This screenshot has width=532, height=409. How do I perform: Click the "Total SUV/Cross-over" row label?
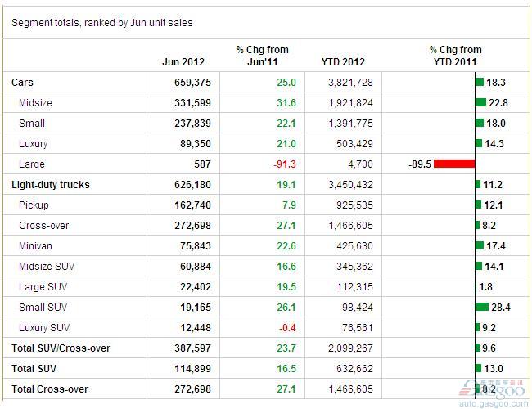pyautogui.click(x=61, y=348)
